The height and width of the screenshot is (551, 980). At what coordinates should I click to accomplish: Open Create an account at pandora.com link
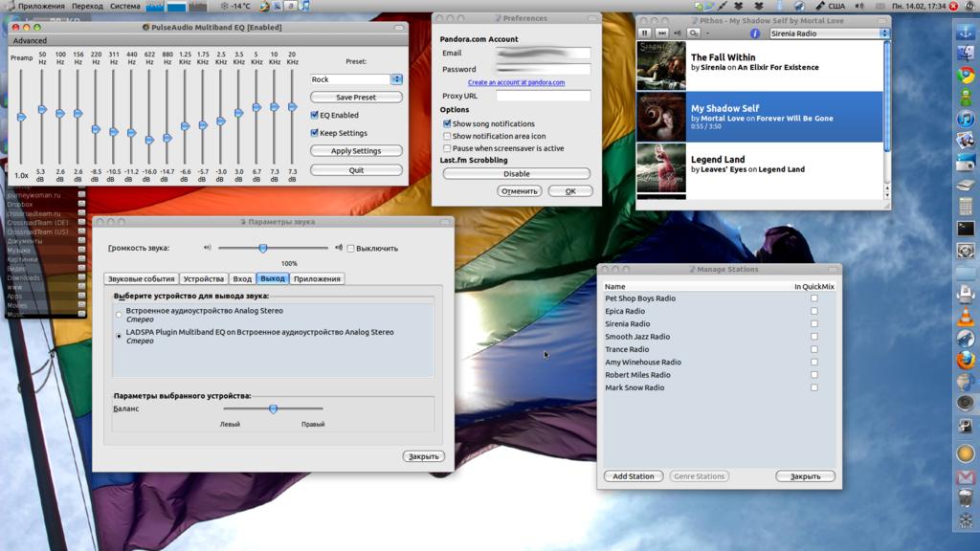[x=516, y=82]
